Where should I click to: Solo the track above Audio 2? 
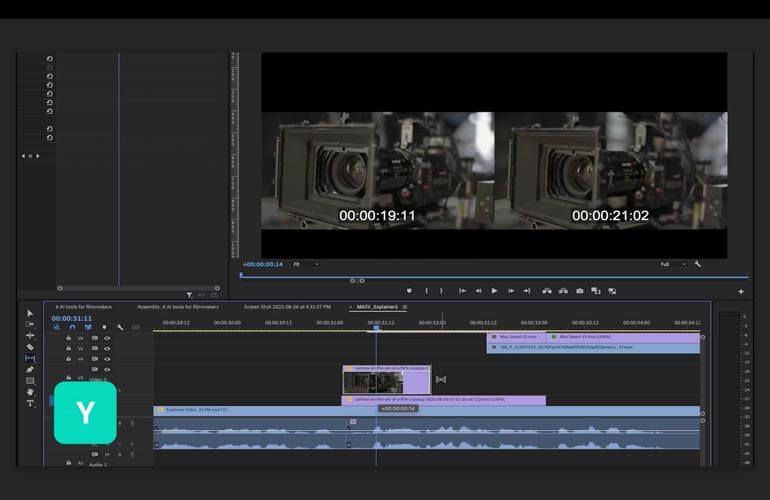pyautogui.click(x=120, y=454)
